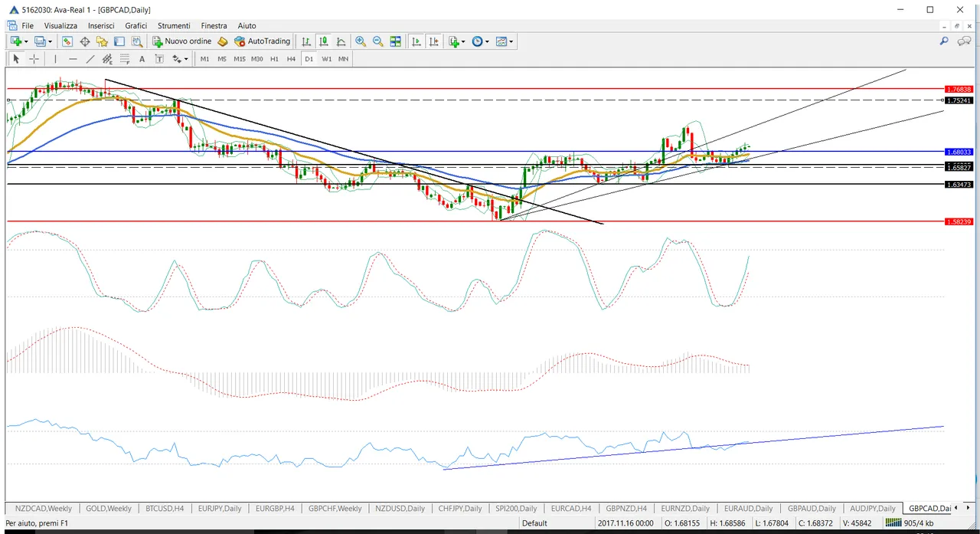Toggle chart auto scroll icon
Image resolution: width=980 pixels, height=534 pixels.
point(416,41)
